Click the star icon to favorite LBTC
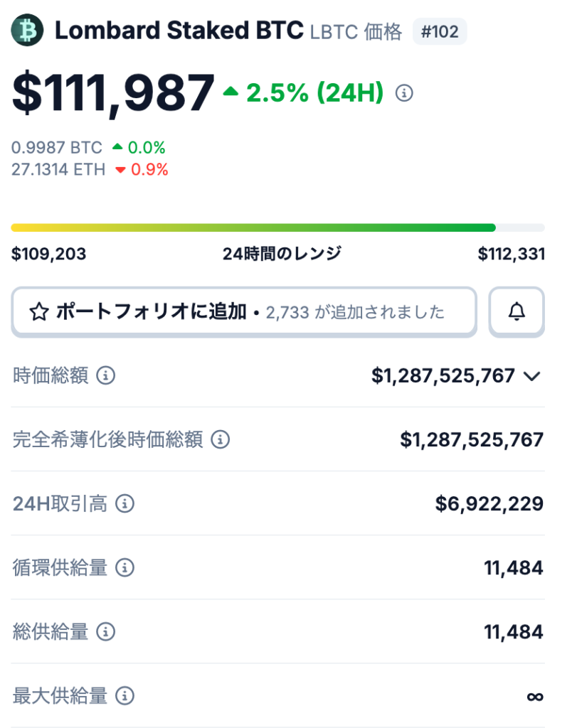Image resolution: width=577 pixels, height=728 pixels. coord(38,311)
